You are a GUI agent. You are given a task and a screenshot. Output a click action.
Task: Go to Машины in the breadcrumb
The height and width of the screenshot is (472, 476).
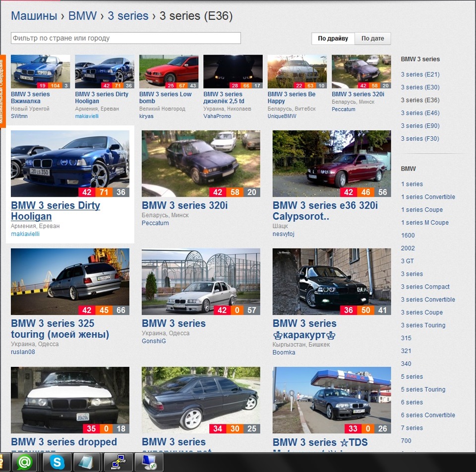click(34, 16)
